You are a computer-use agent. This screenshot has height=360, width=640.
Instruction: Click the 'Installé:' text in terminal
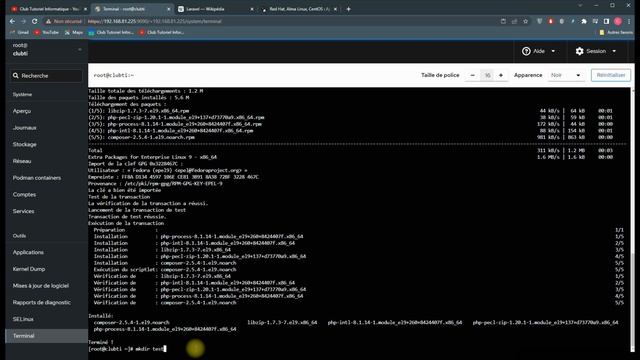(x=101, y=316)
